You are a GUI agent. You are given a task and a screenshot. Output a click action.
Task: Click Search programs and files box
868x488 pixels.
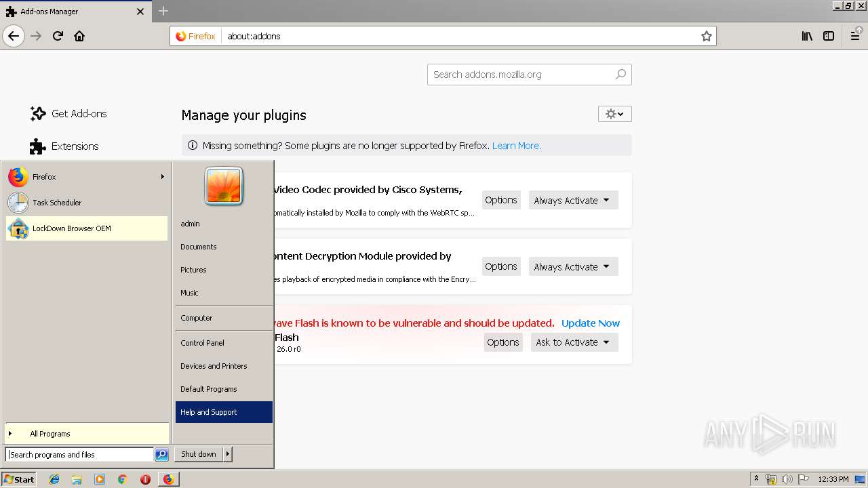79,455
